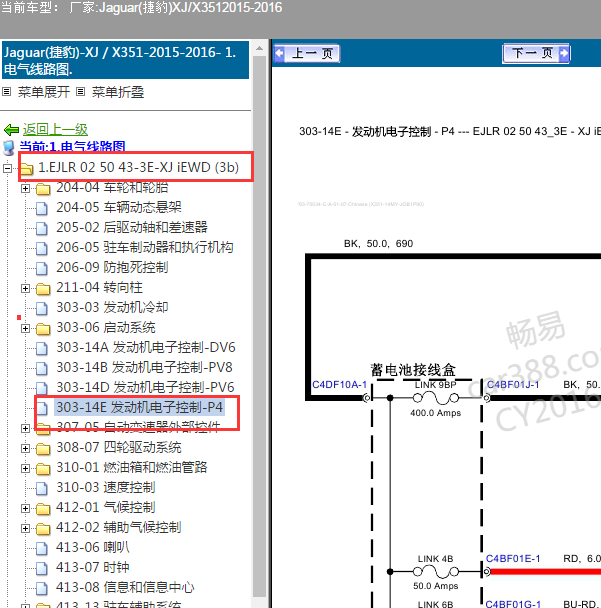This screenshot has width=601, height=608.
Task: Click the icon beside 菜单折叠
Action: [x=80, y=92]
